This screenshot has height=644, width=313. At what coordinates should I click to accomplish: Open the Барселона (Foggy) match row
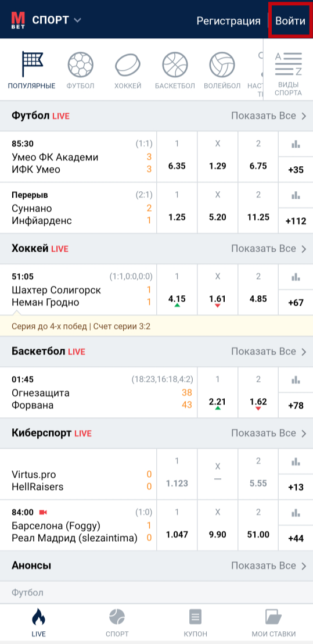(78, 525)
